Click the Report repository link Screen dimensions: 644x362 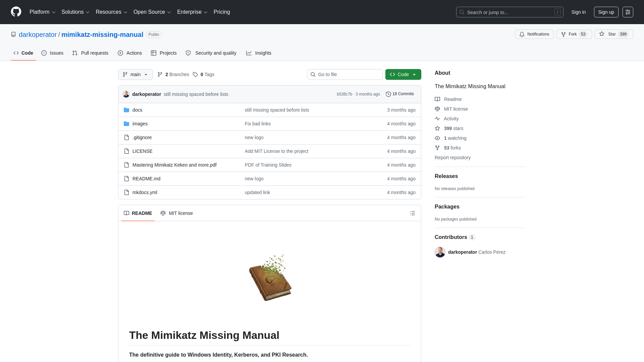pos(452,158)
